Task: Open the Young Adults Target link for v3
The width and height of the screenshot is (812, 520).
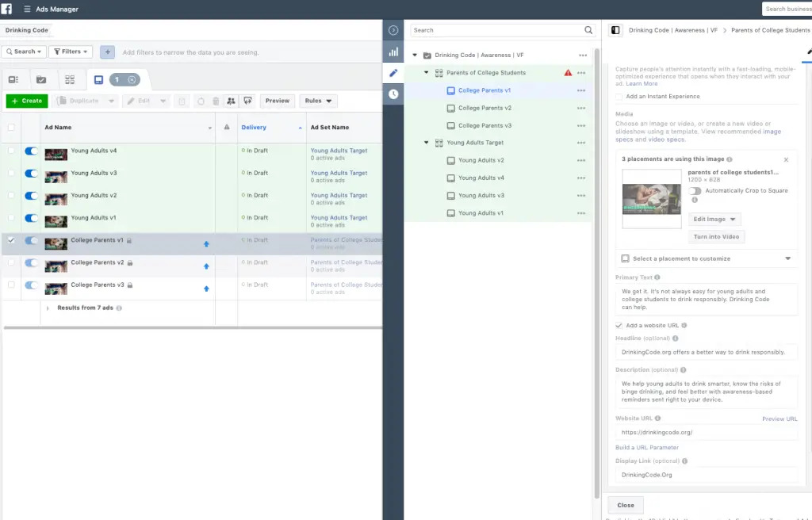Action: (x=339, y=173)
